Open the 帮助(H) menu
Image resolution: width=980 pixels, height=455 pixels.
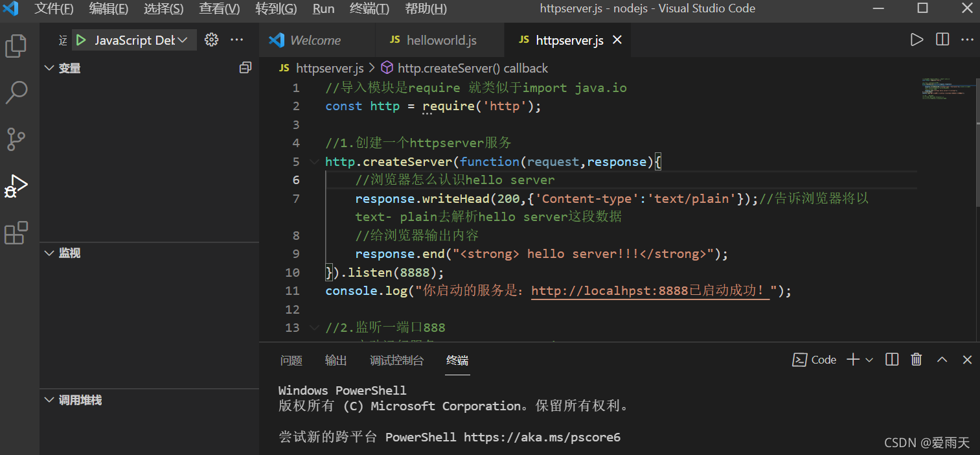[426, 8]
